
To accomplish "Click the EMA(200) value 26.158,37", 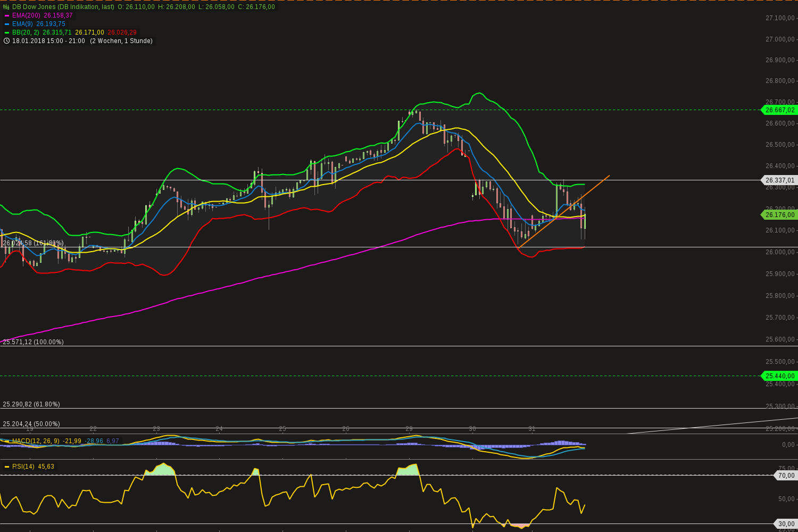I will coord(58,15).
